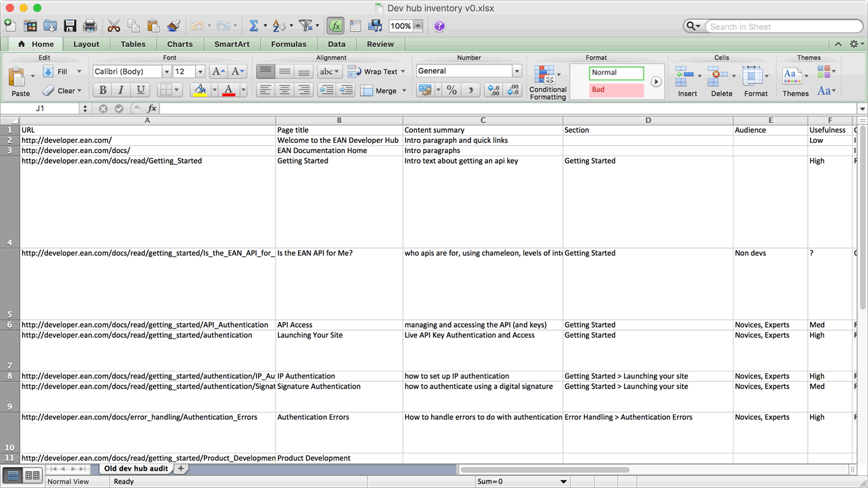Open the Toolbox icon

[355, 25]
